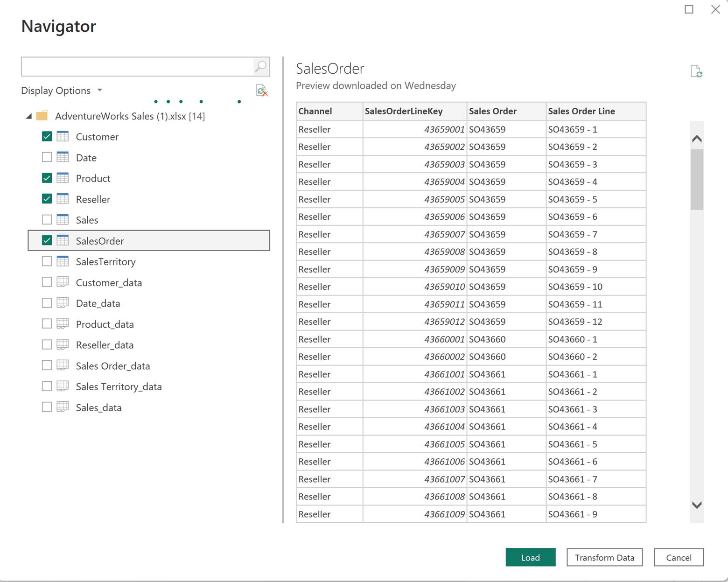Screen dimensions: 728x582
Task: Check the Reseller_data checkbox
Action: coord(47,344)
